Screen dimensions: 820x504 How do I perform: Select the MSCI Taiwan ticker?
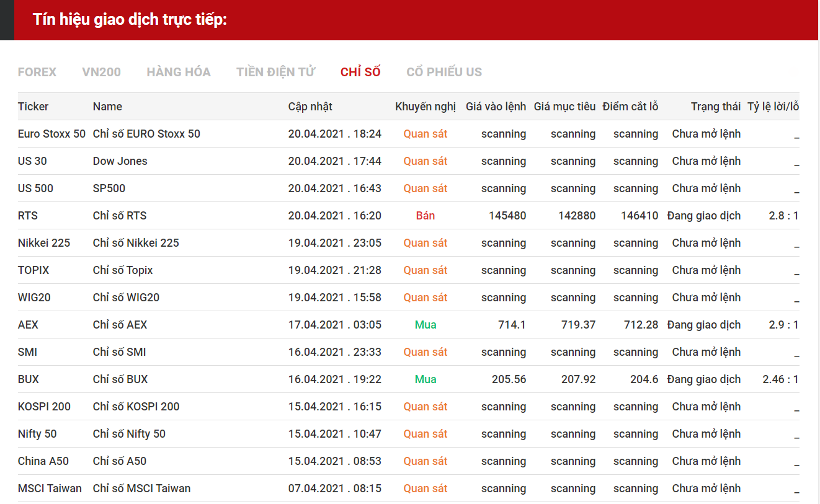(50, 489)
